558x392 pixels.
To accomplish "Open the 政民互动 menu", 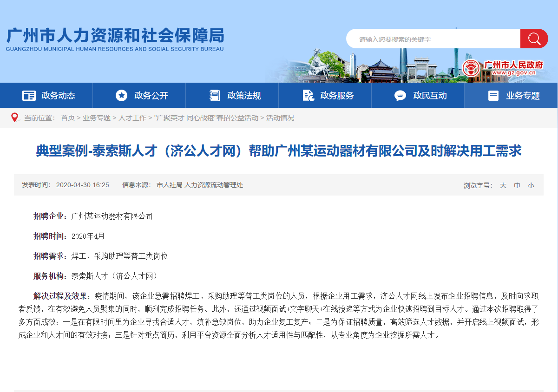I will coord(418,95).
